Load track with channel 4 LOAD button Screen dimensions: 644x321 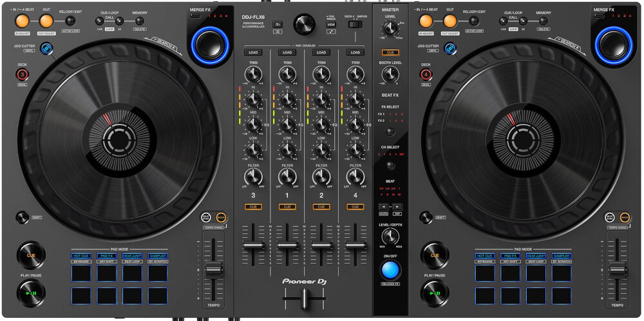click(x=355, y=53)
